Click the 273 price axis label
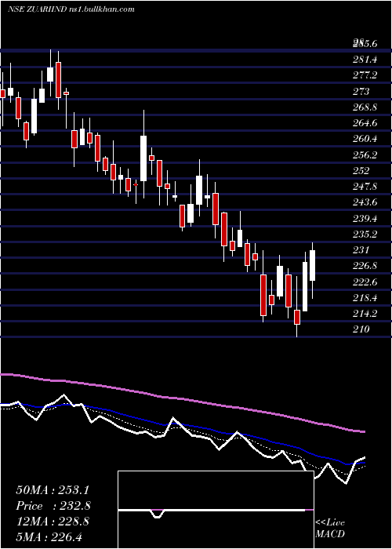 click(361, 92)
